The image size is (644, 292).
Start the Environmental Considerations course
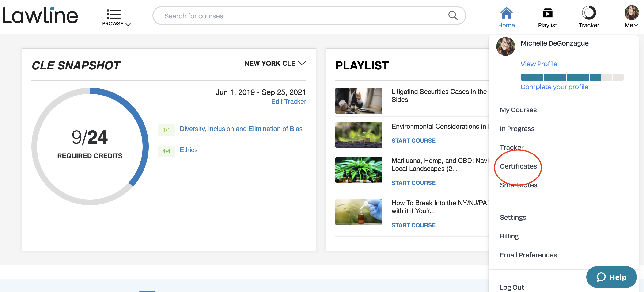click(x=413, y=141)
